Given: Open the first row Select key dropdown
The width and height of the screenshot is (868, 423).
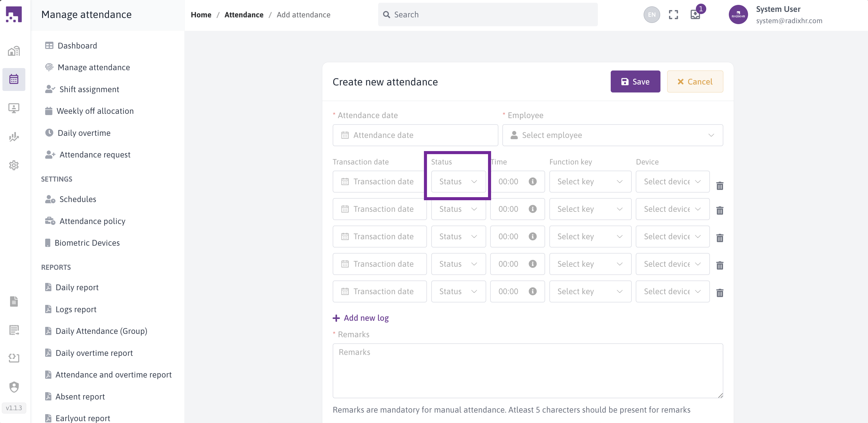Looking at the screenshot, I should [x=590, y=181].
